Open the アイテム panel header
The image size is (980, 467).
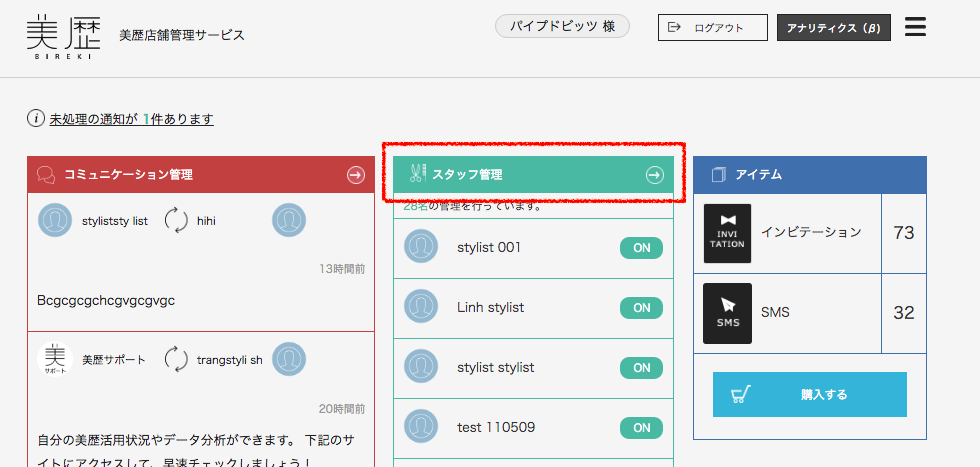click(x=809, y=175)
